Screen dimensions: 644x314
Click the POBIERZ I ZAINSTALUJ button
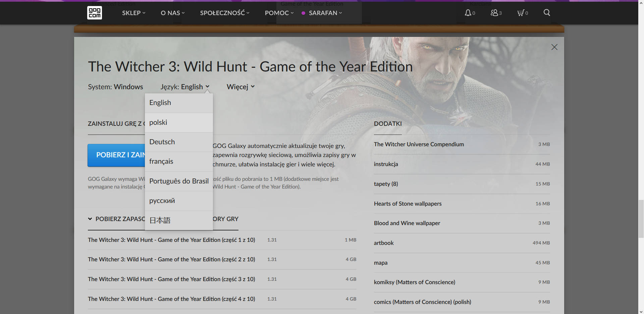point(116,155)
